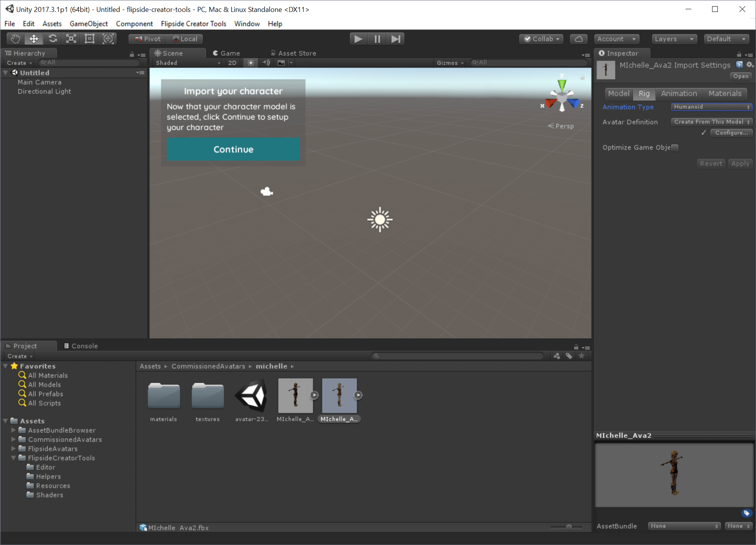Expand selected MIchelle_A model sub-assets arrow
The image size is (756, 545).
358,395
